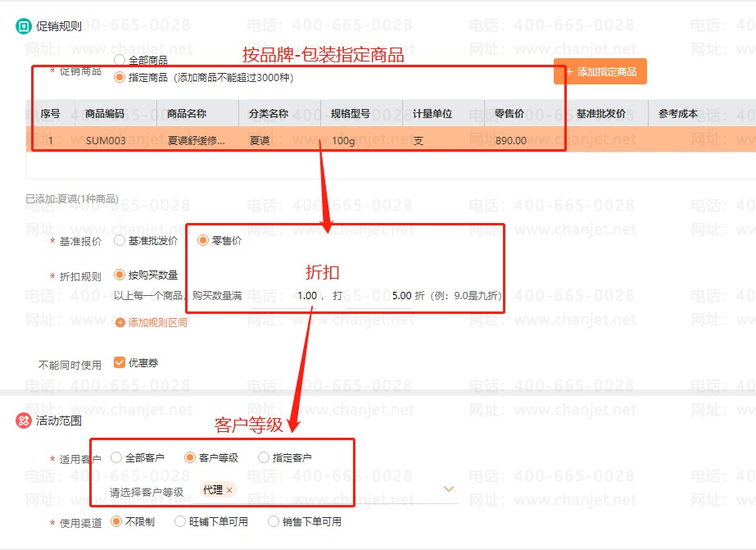Screen dimensions: 756x550
Task: Click the 序号 column header
Action: tap(50, 114)
